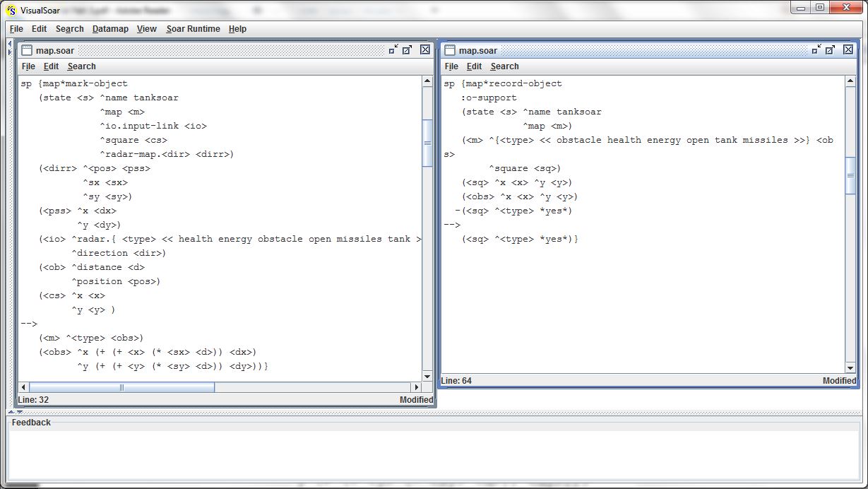The image size is (868, 489).
Task: Open the Datamap menu
Action: 110,29
